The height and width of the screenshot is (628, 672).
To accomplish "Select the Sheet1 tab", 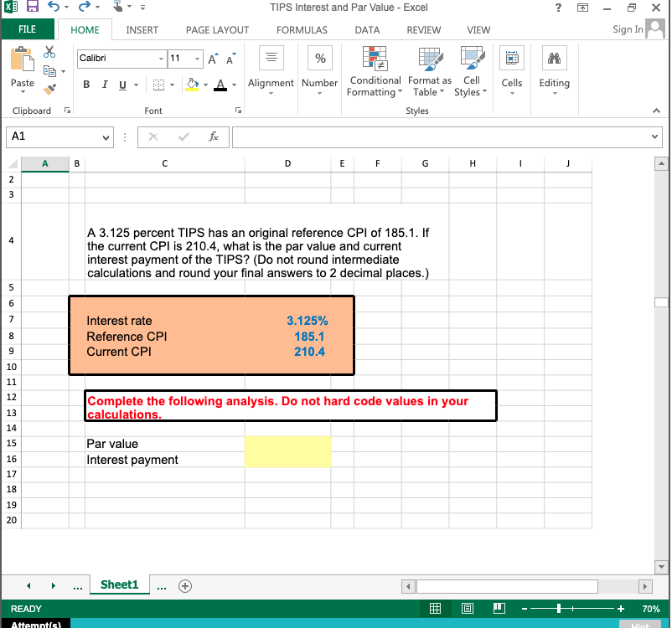I will (119, 585).
